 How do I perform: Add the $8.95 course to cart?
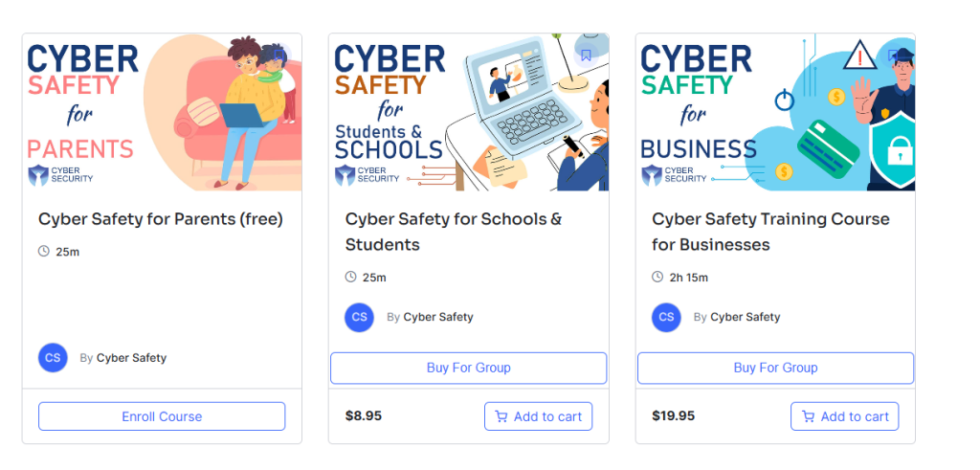pos(538,416)
